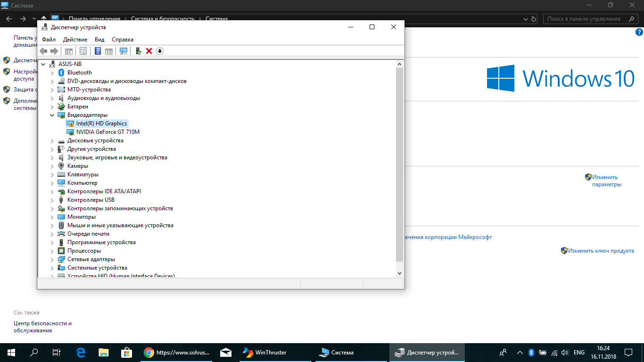Show hidden tray icons chevron

pyautogui.click(x=520, y=352)
